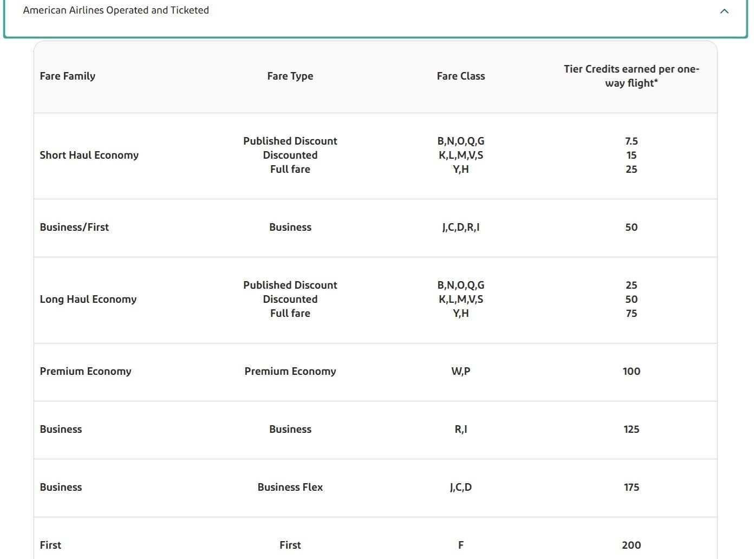This screenshot has height=559, width=756.
Task: Click the 200 tier credits value
Action: coord(631,545)
